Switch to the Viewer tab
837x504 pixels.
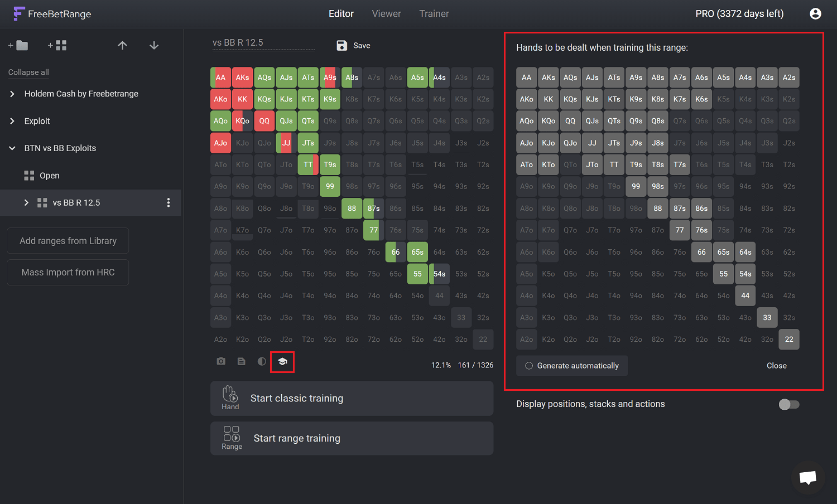[x=386, y=14]
